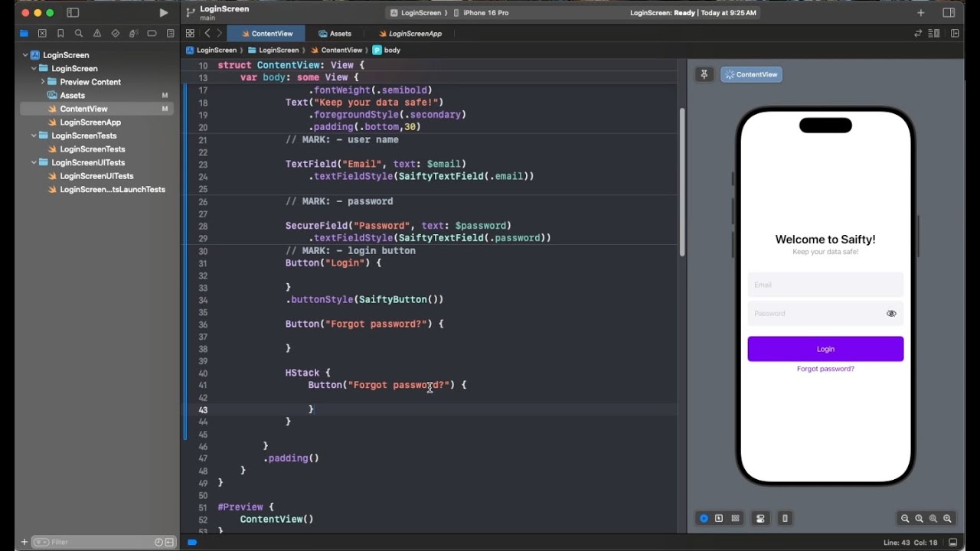Show preview Variants grid
Screen dimensions: 980x551
(736, 518)
